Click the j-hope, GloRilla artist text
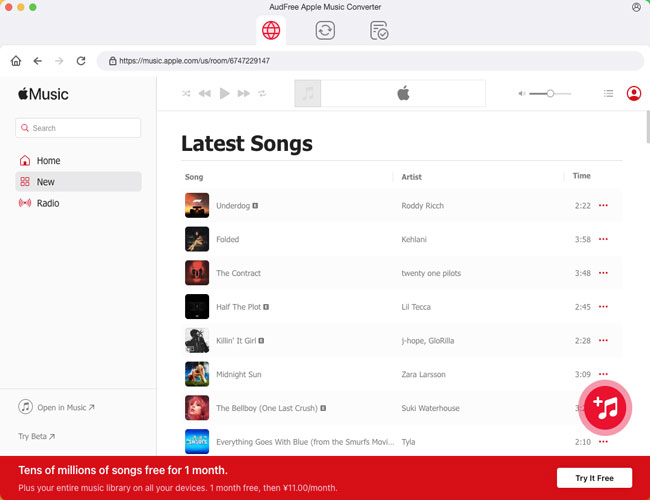This screenshot has width=650, height=500. pyautogui.click(x=427, y=341)
